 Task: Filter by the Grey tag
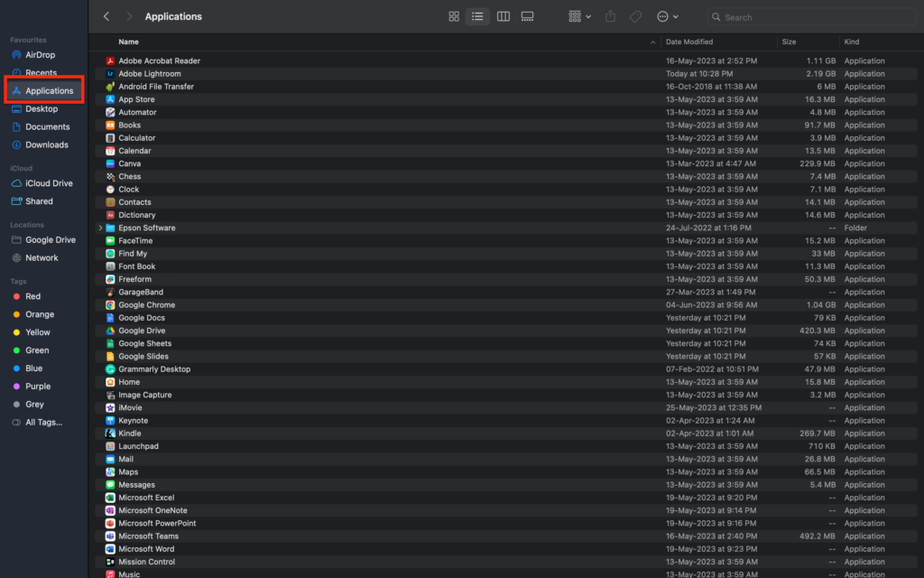click(x=28, y=405)
